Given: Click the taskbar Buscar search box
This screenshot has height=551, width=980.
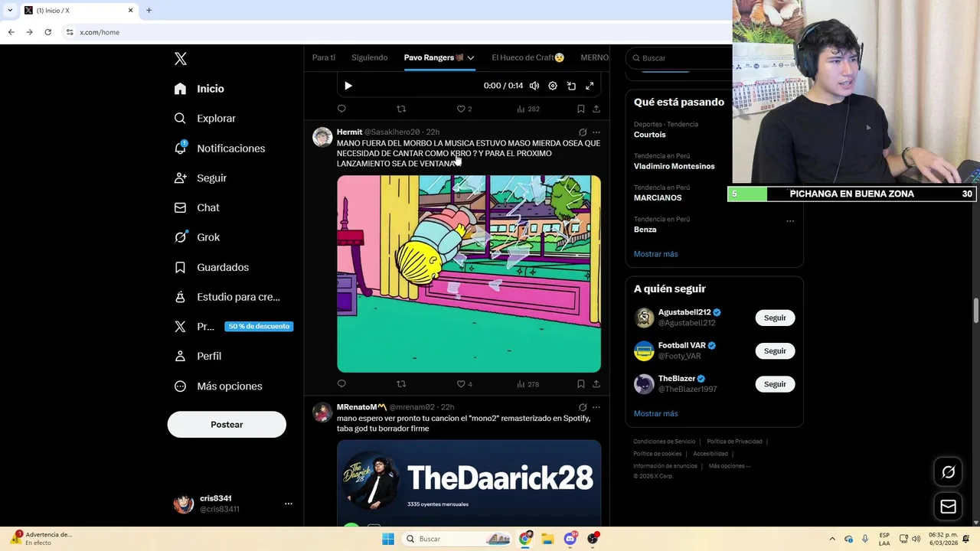Looking at the screenshot, I should tap(458, 539).
